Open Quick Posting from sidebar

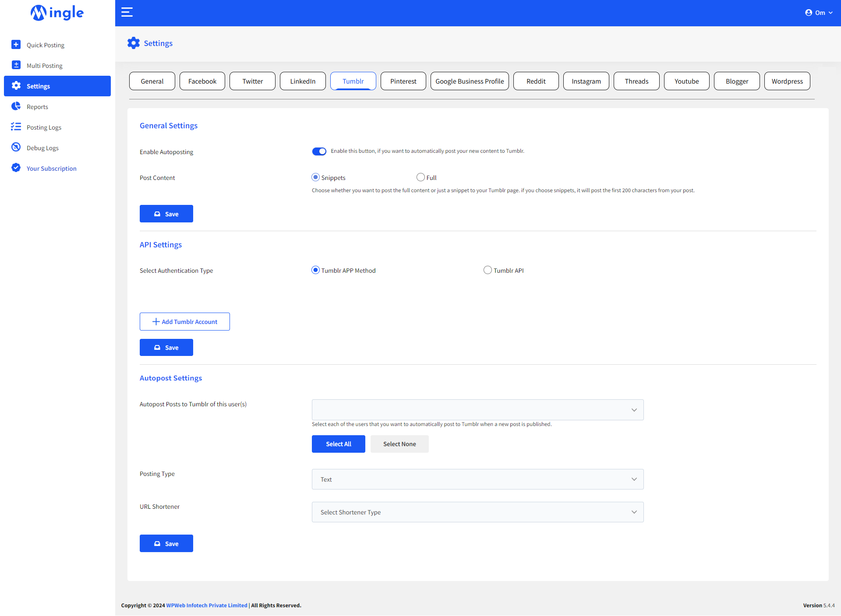pyautogui.click(x=57, y=45)
